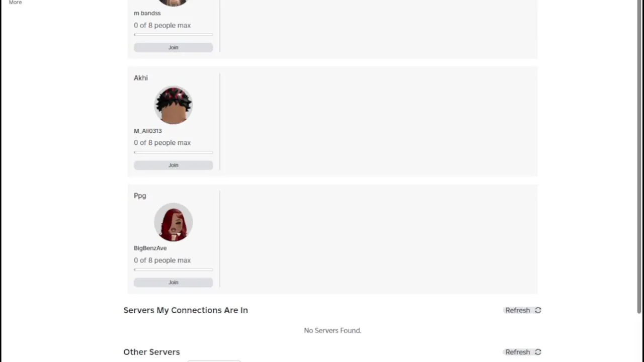Click Refresh text for Servers My Connections

(518, 310)
